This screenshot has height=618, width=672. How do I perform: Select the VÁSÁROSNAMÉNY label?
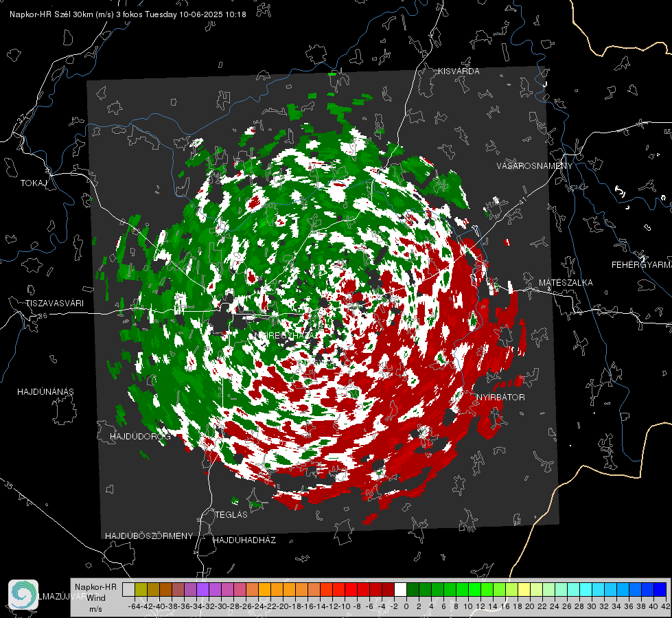pyautogui.click(x=535, y=166)
